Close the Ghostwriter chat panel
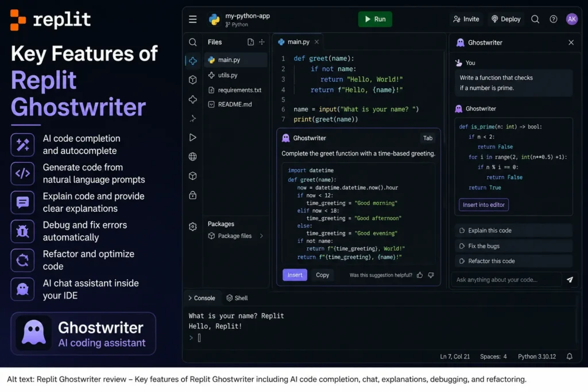Viewport: 588px width, 392px height. 571,42
